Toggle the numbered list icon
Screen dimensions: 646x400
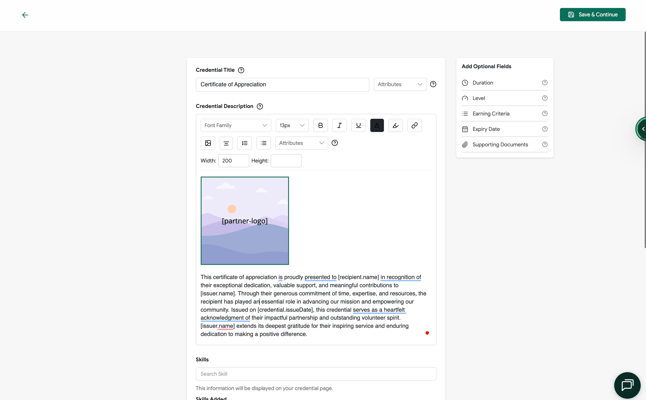click(x=245, y=143)
